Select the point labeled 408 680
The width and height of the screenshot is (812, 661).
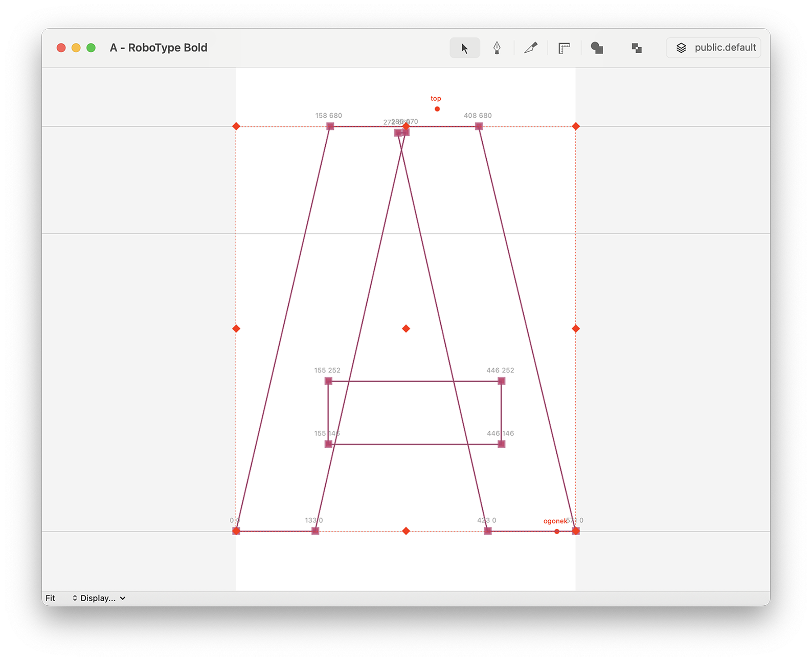479,126
